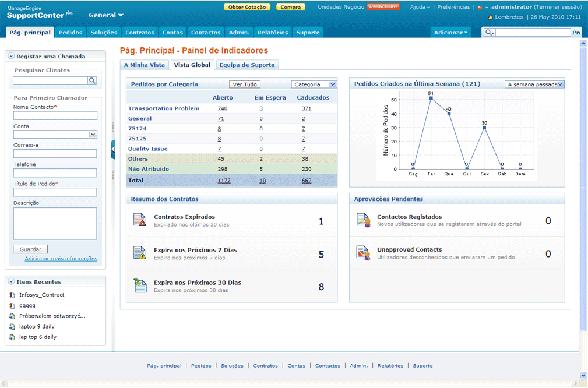The height and width of the screenshot is (388, 588).
Task: Open the Admin. tab
Action: coord(240,33)
